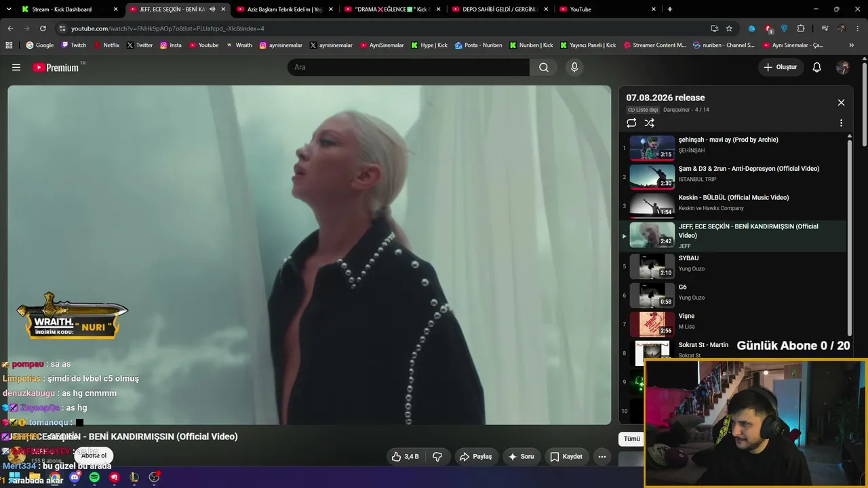Viewport: 868px width, 488px height.
Task: Open more video actions menu
Action: [x=601, y=457]
